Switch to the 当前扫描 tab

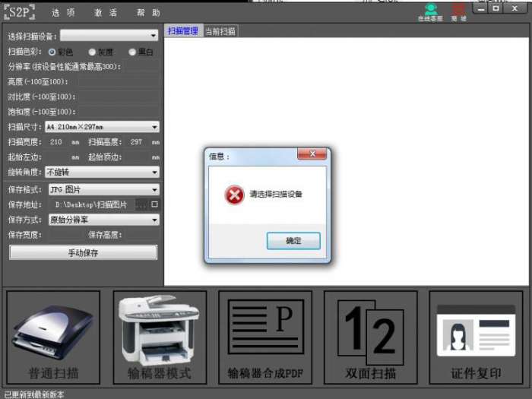tap(220, 31)
